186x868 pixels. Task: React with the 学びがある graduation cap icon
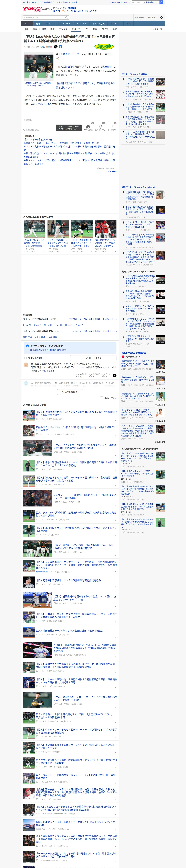[x=89, y=127]
